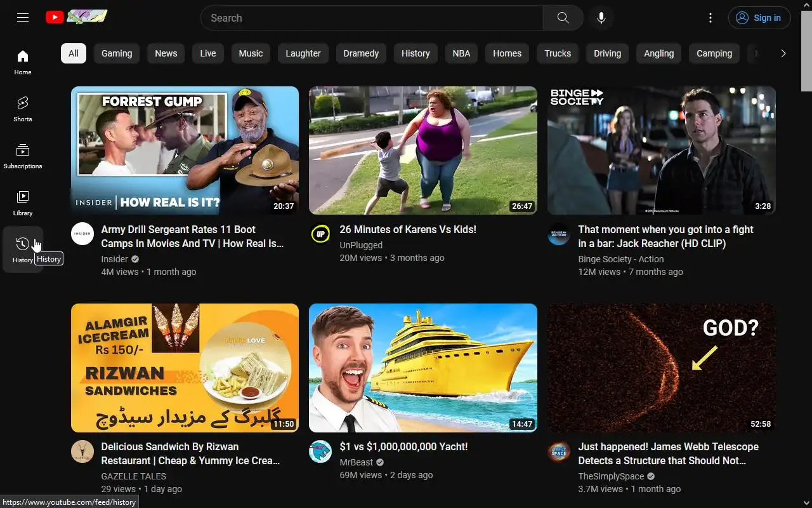Click the magnifier search button

pos(563,18)
